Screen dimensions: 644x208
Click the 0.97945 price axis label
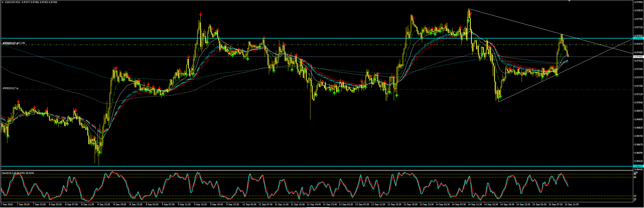(x=639, y=2)
